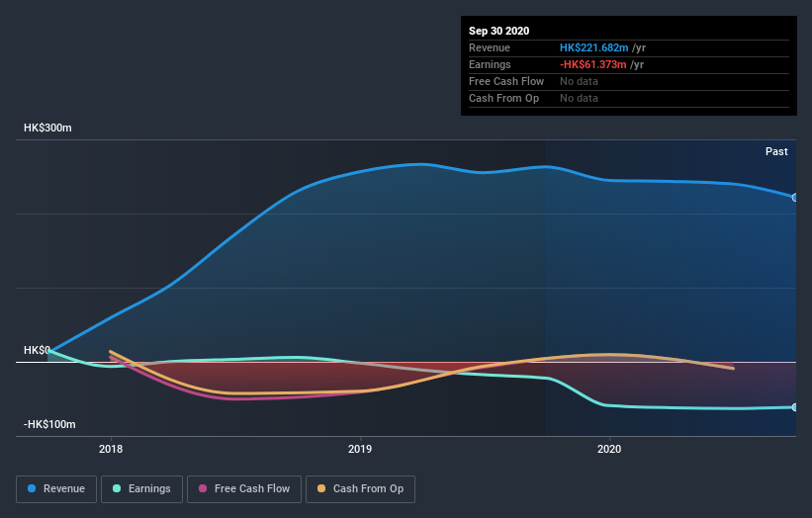Screen dimensions: 812x518
Task: Toggle the Revenue series in the legend
Action: [56, 489]
